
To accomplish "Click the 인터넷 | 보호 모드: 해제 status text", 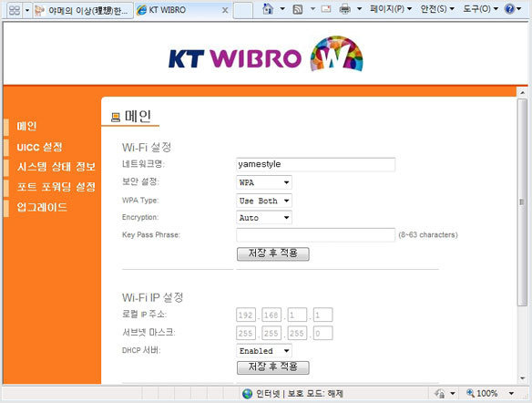I will click(x=300, y=394).
